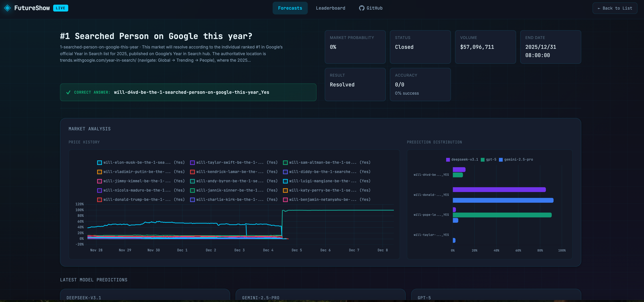Select the Forecasts tab

[290, 8]
